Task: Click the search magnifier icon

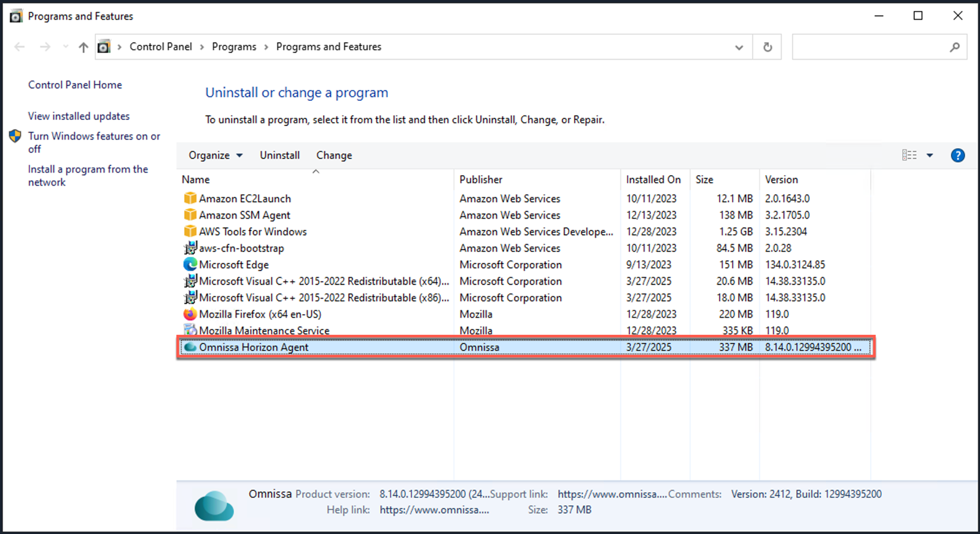Action: 955,47
